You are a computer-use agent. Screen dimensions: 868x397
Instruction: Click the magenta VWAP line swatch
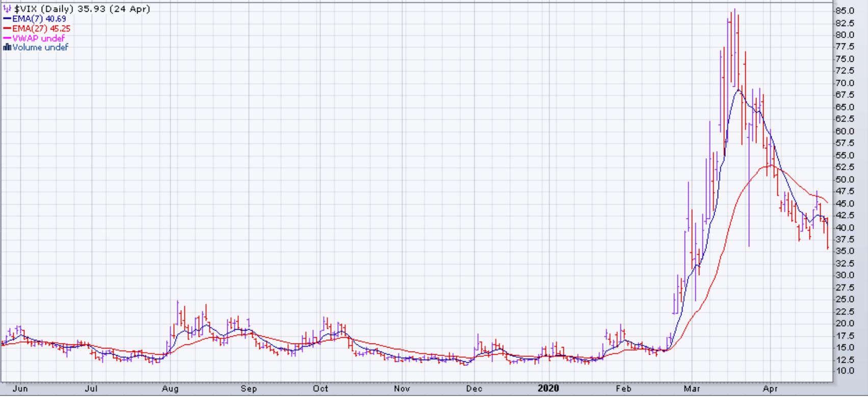(7, 38)
